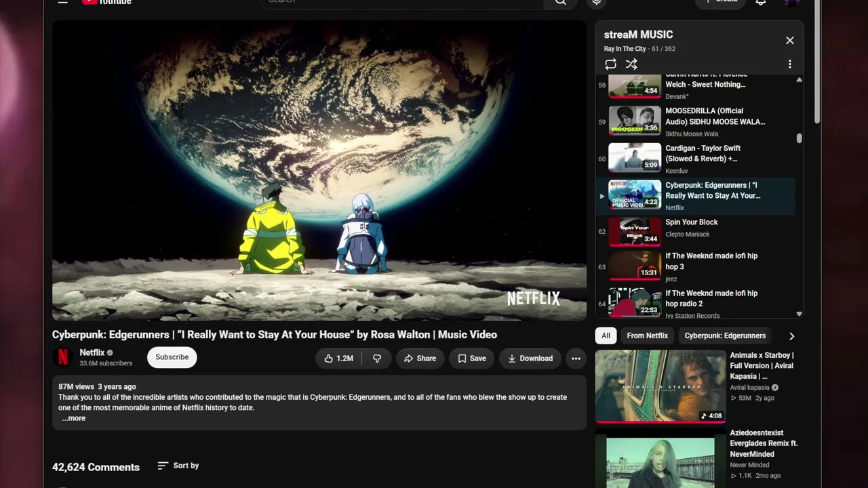The image size is (868, 488).
Task: Click 'Clepto Maniack' channel name
Action: click(x=688, y=235)
